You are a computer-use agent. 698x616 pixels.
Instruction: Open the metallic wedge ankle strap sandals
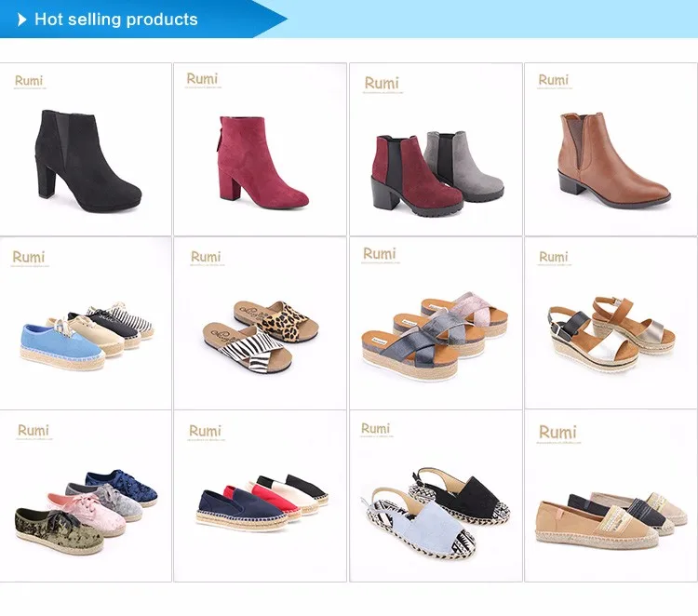click(x=611, y=323)
